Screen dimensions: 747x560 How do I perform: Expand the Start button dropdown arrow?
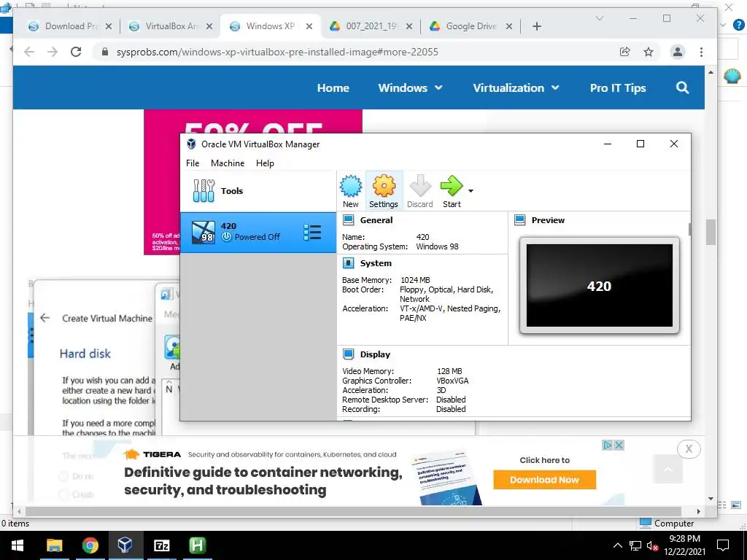tap(471, 191)
